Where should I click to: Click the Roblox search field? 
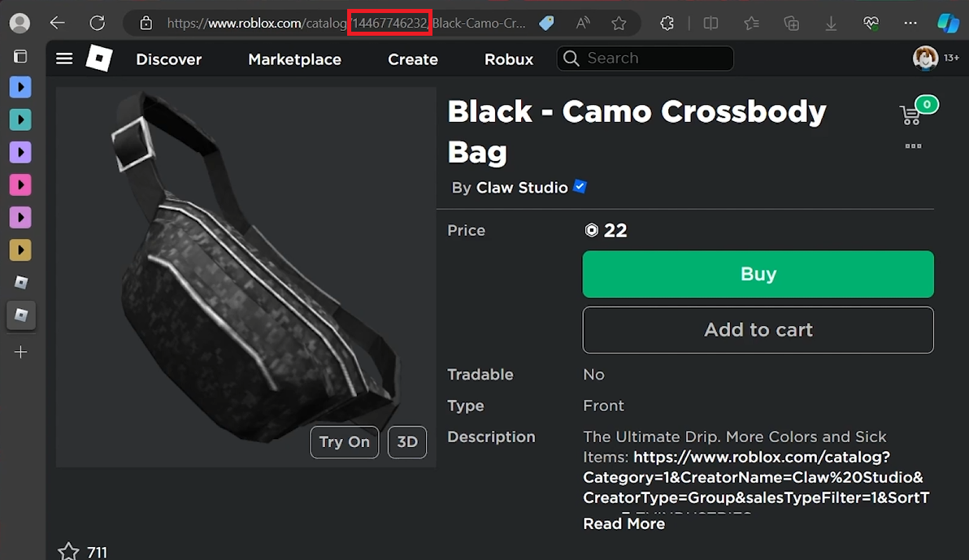[645, 58]
